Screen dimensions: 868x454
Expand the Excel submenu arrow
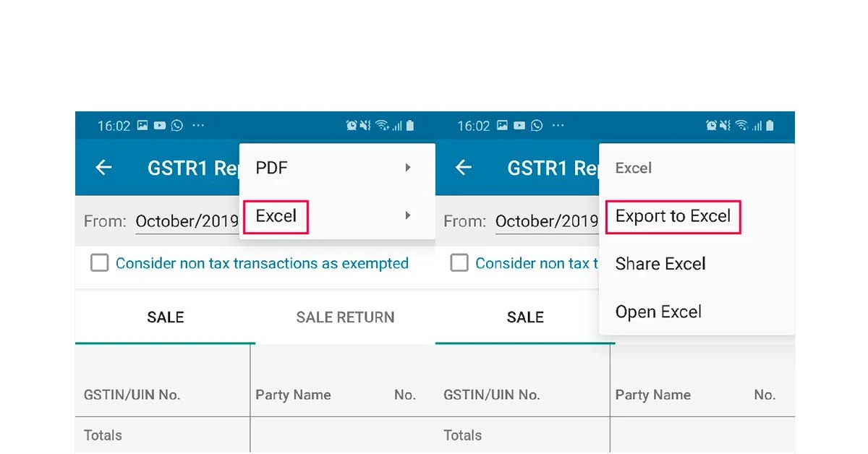[x=407, y=215]
